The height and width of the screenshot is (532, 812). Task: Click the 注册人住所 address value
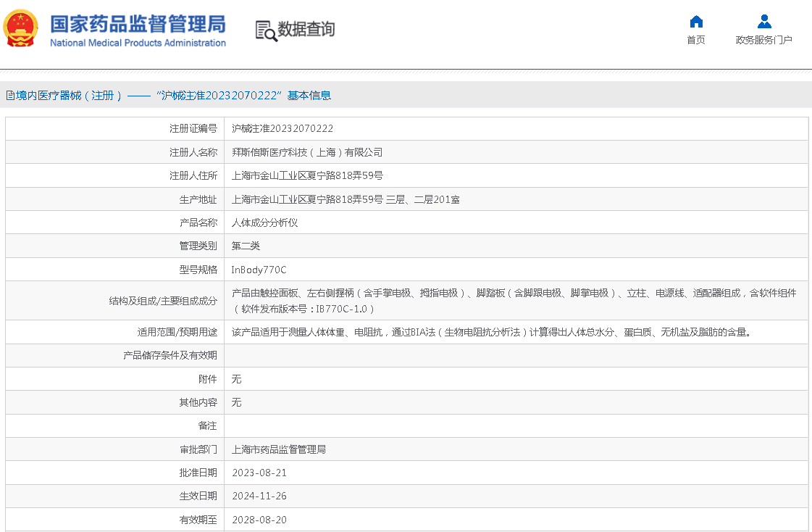(307, 175)
